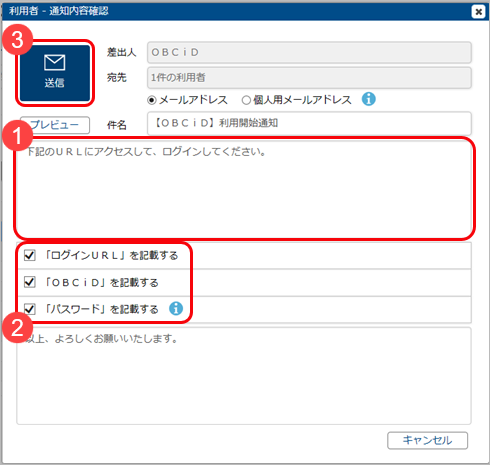The height and width of the screenshot is (465, 490).
Task: Click the title text 利用者 - 通知内容確認
Action: [x=59, y=11]
